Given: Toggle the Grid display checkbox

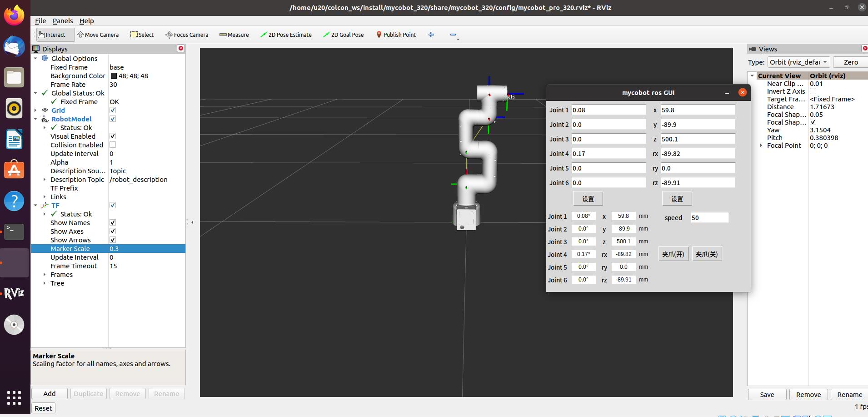Looking at the screenshot, I should tap(113, 111).
